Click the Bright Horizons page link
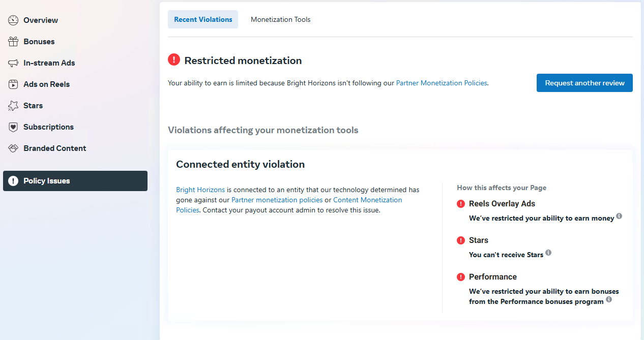The width and height of the screenshot is (644, 340). tap(200, 190)
